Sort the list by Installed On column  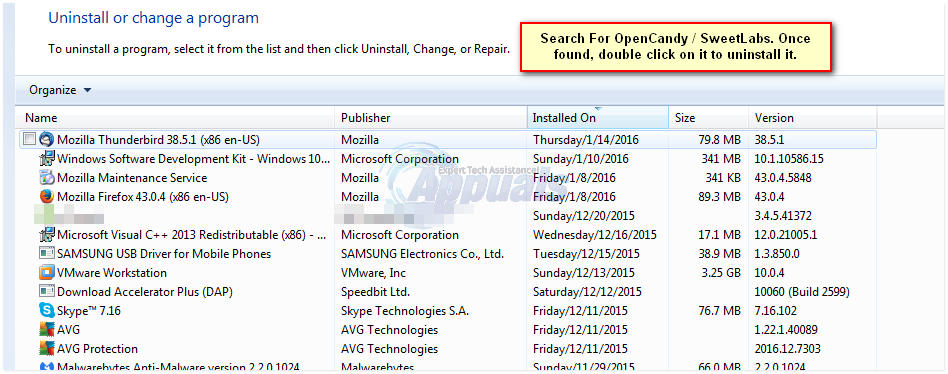[597, 118]
